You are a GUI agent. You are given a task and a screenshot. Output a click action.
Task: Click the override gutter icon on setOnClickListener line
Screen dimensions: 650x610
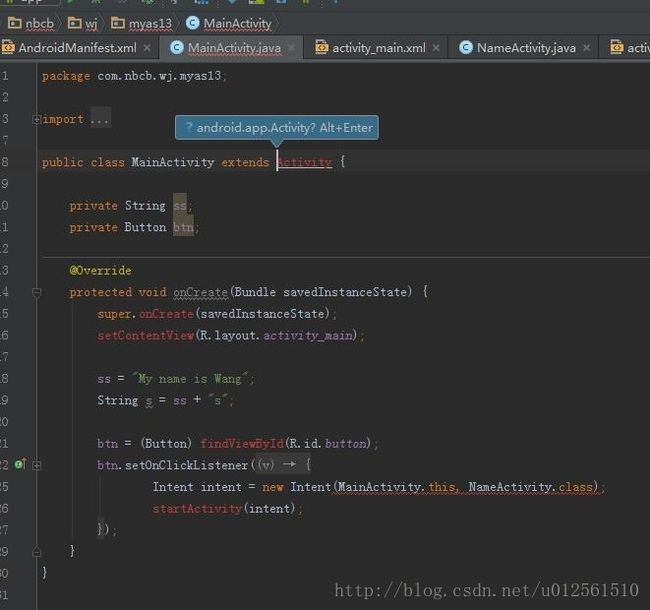point(20,464)
